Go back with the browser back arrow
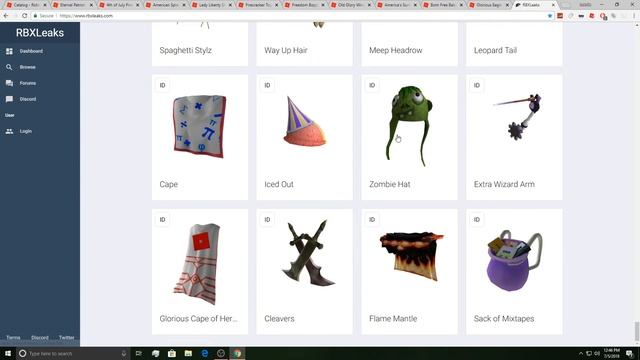The height and width of the screenshot is (360, 640). [x=6, y=16]
